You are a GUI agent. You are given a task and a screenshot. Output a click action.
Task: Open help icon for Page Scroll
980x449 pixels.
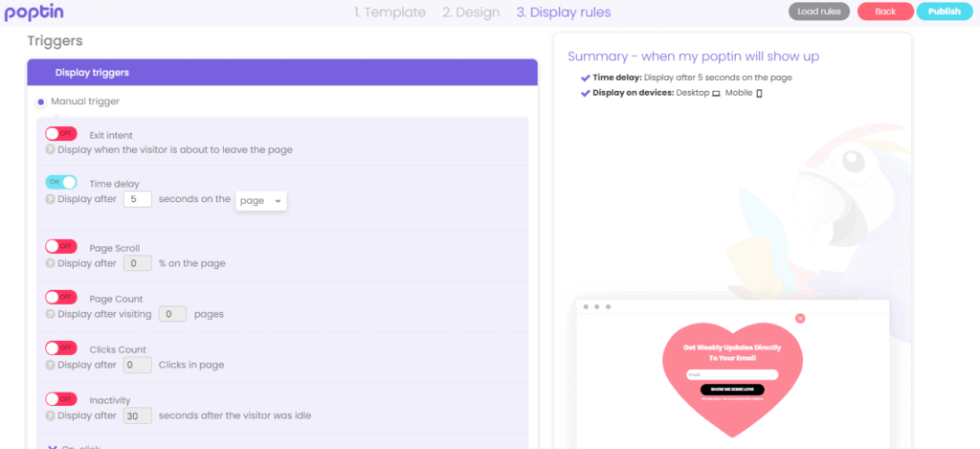click(51, 263)
